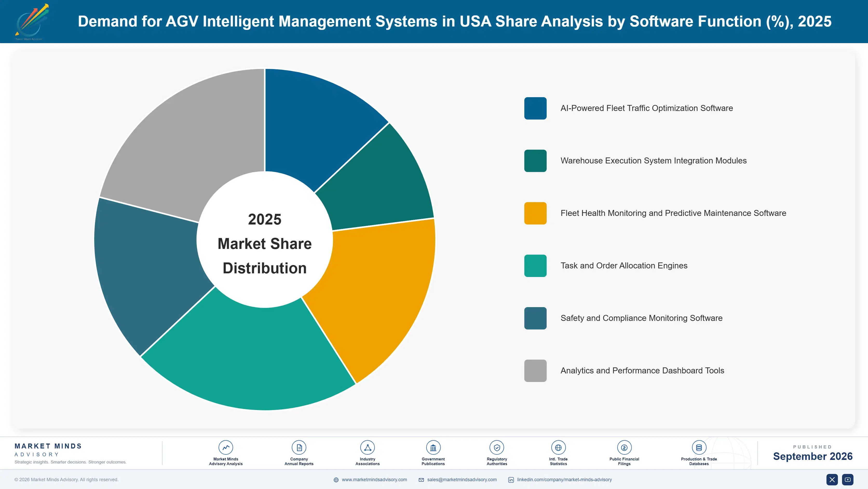The width and height of the screenshot is (868, 489).
Task: Click 'Analytics and Performance Dashboard Tools' label
Action: tap(642, 371)
